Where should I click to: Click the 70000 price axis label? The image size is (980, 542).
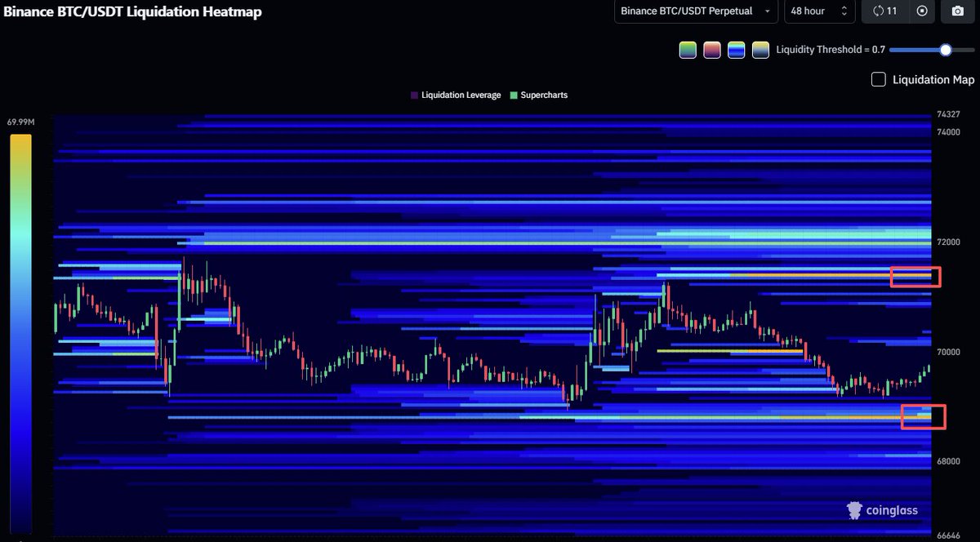point(948,353)
